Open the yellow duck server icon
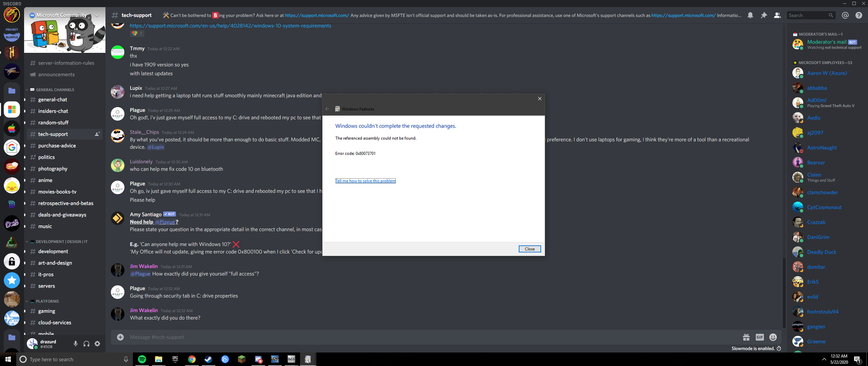This screenshot has height=366, width=868. pyautogui.click(x=12, y=186)
